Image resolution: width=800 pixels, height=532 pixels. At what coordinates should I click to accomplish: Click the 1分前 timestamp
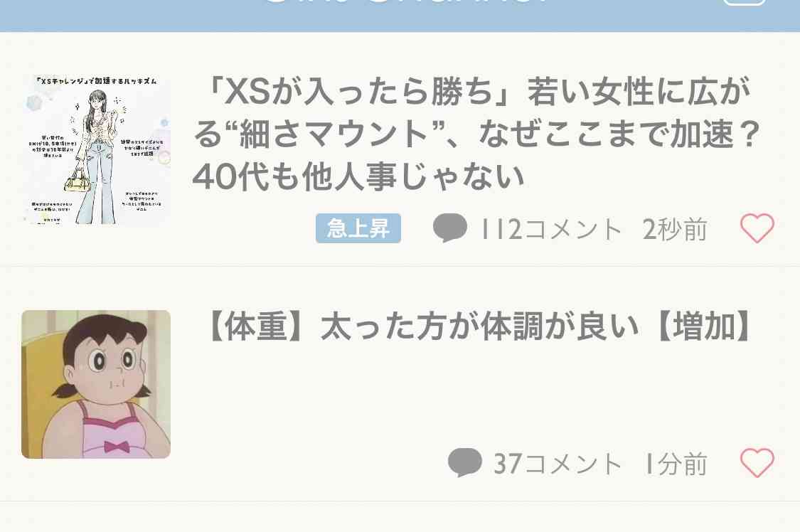pos(676,464)
